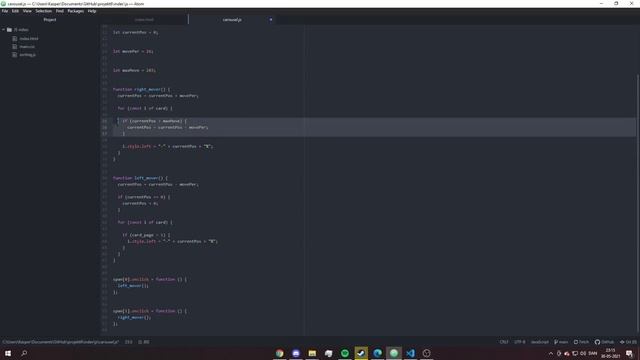Open the Find menu
640x360 pixels.
click(x=60, y=11)
